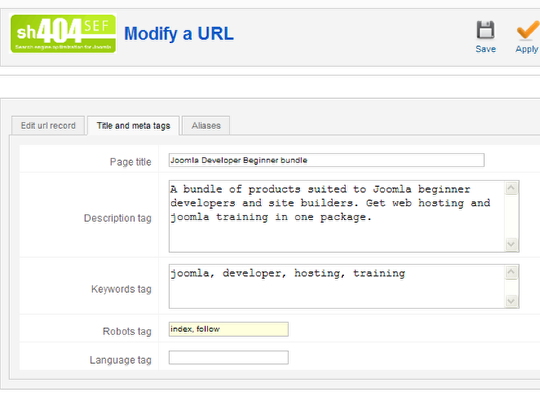Click the sh404SEF logo
Image resolution: width=540 pixels, height=410 pixels.
coord(63,34)
